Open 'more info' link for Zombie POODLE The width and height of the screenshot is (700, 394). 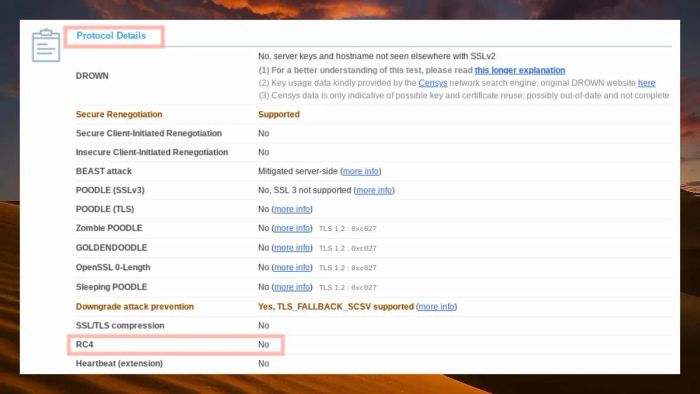292,228
